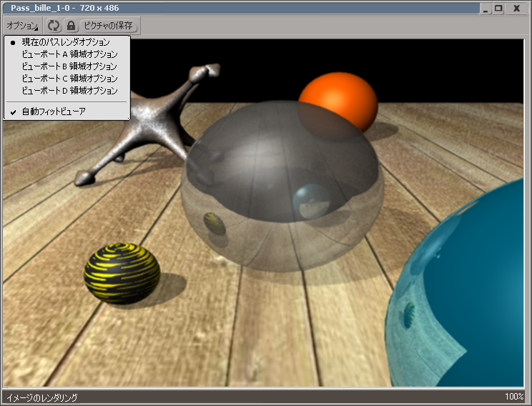532x406 pixels.
Task: Click the yellow striped ball in render
Action: (x=122, y=273)
